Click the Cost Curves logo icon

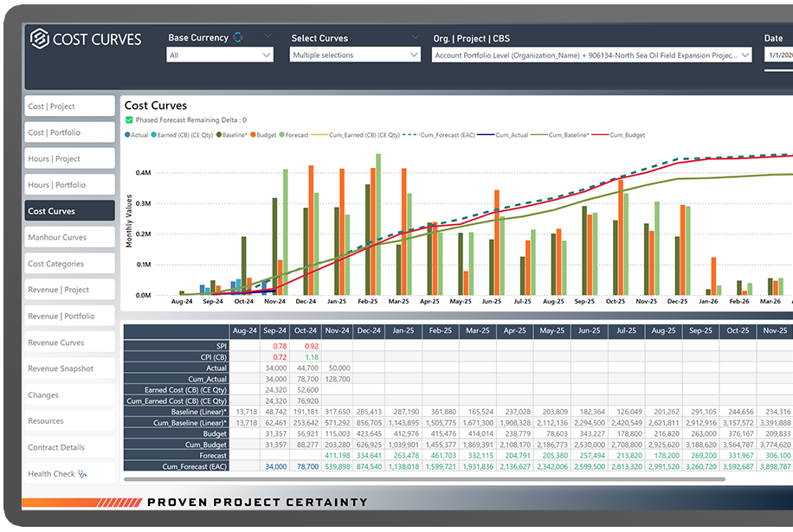[39, 38]
